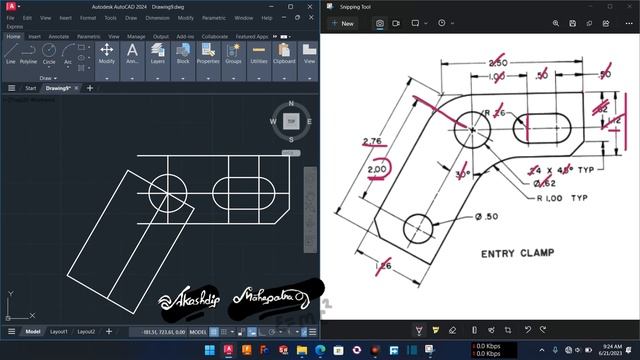Save the snip in Snipping Tool
The image size is (640, 360).
[x=572, y=23]
